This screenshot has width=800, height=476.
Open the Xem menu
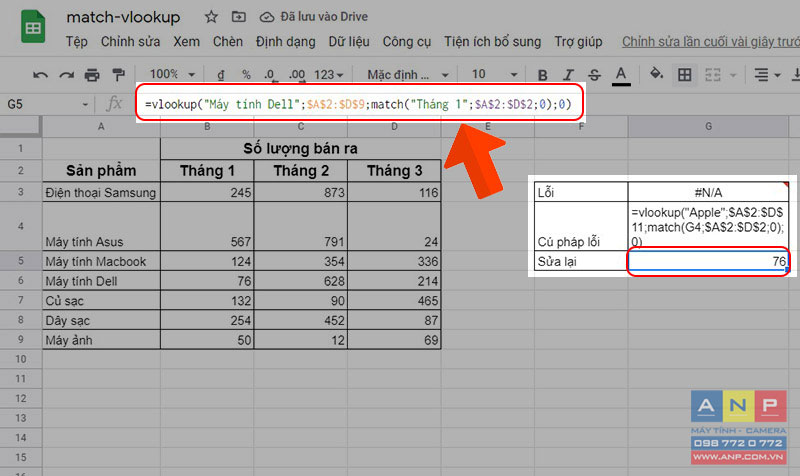pos(186,42)
